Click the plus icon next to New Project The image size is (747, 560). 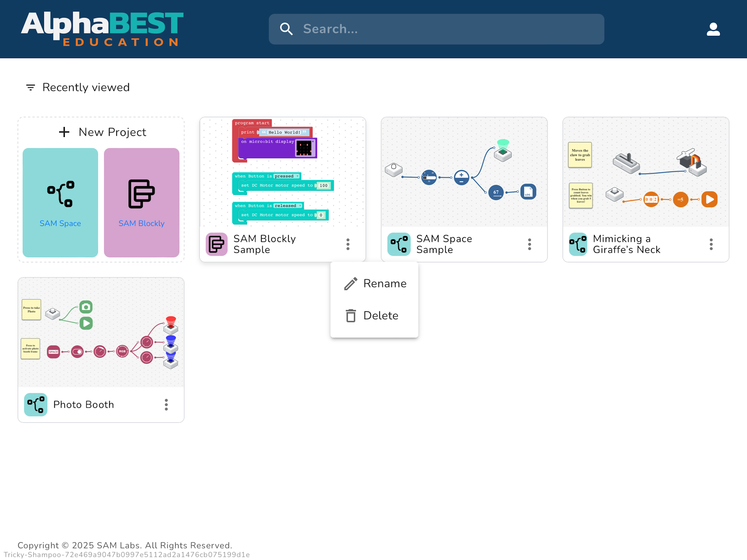[64, 132]
